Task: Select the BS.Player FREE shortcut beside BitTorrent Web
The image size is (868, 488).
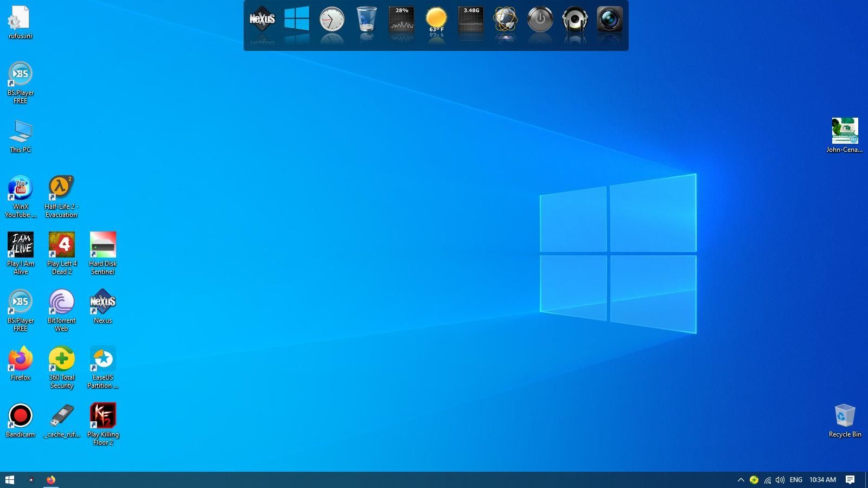Action: point(20,310)
